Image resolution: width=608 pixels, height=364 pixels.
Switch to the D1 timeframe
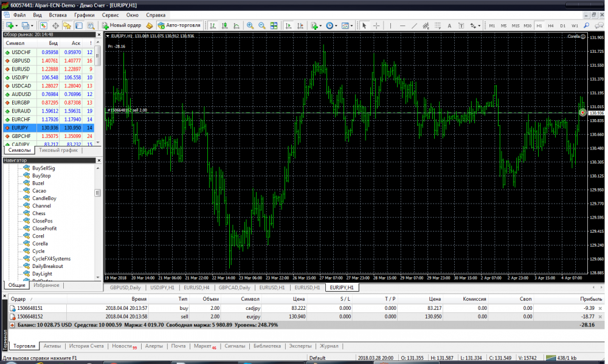[562, 26]
